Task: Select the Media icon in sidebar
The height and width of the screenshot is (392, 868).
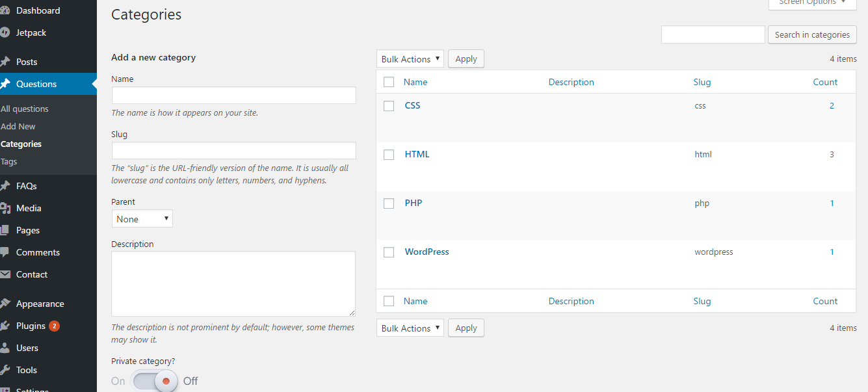Action: 5,208
